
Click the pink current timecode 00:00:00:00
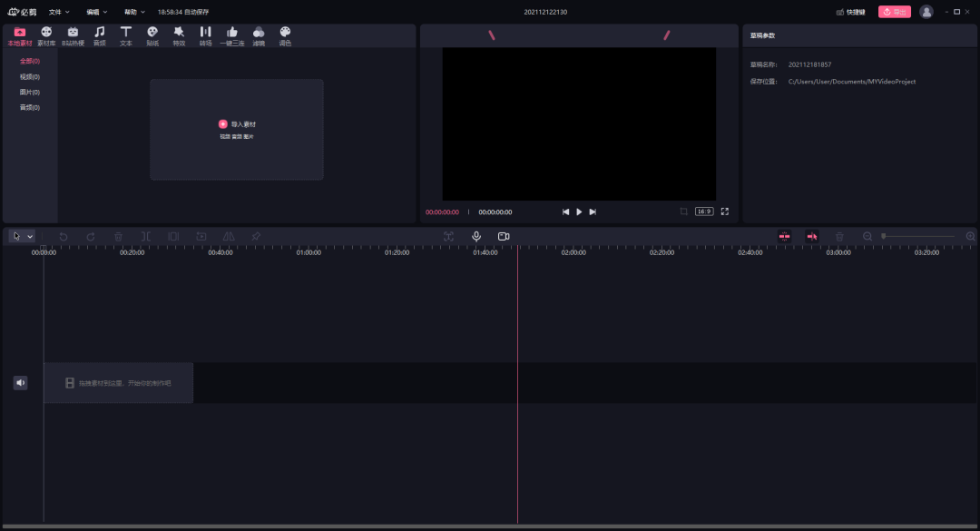coord(443,212)
